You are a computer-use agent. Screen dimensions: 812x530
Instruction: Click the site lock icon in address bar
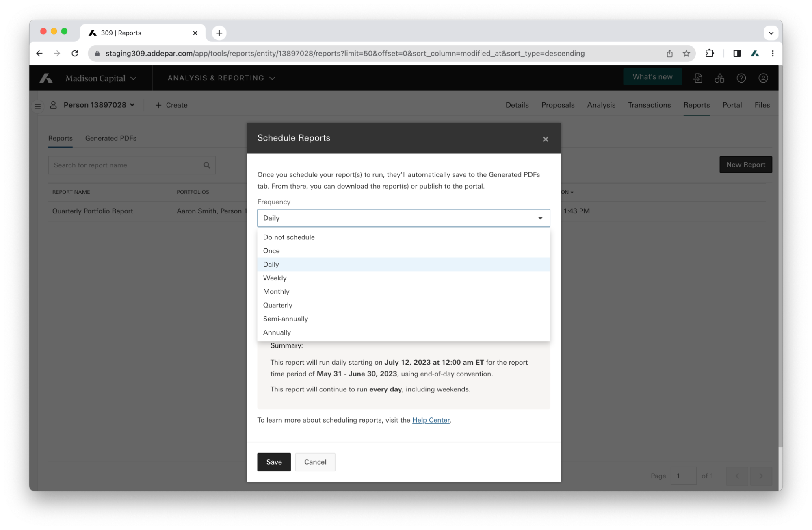(x=97, y=53)
